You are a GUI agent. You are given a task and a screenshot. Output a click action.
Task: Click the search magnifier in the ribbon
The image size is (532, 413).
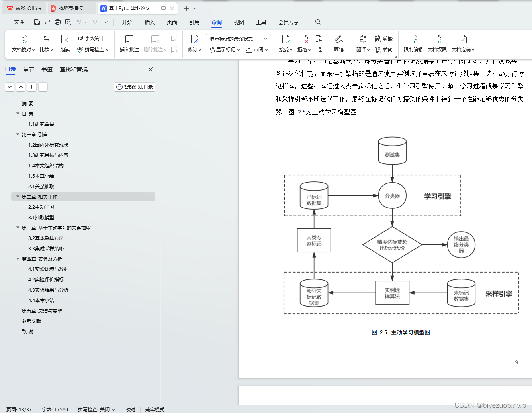[x=318, y=22]
